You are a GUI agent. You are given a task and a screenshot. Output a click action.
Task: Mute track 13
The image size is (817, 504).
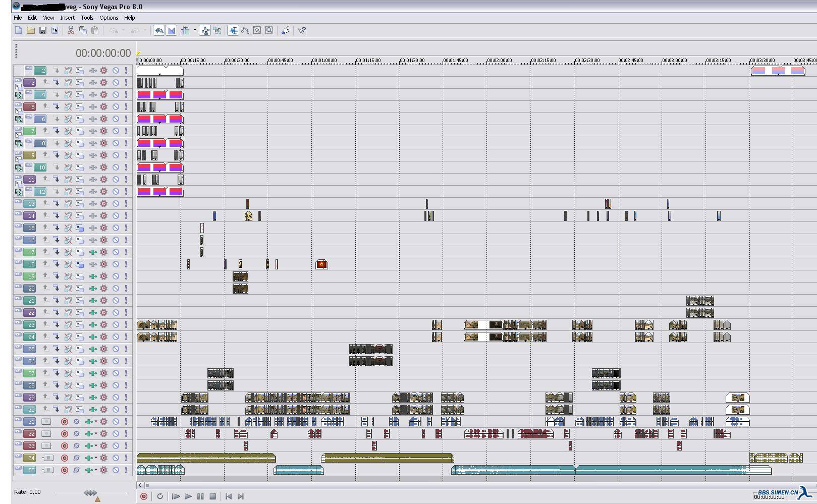[116, 203]
